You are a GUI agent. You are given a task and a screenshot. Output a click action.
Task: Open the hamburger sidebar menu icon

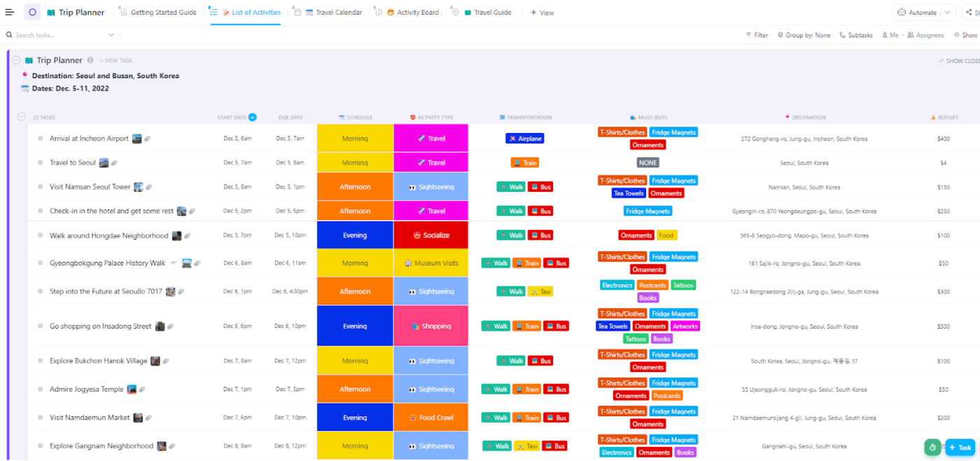9,12
